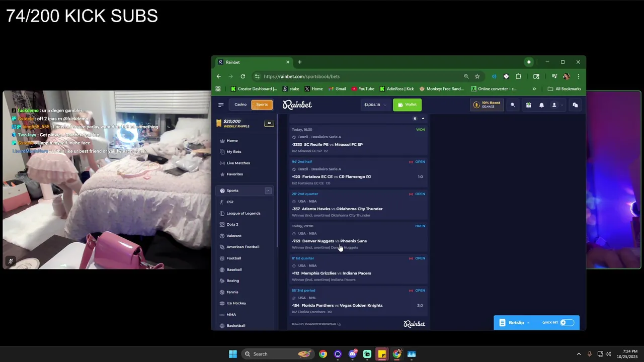Switch to the Casino tab
Viewport: 644px width, 362px height.
pos(240,105)
